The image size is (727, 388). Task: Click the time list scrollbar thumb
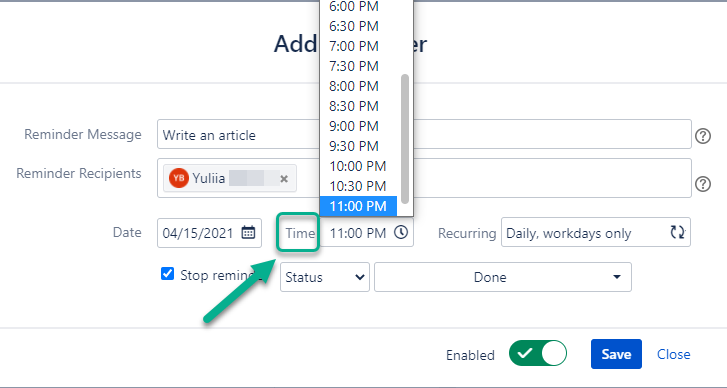click(x=405, y=139)
